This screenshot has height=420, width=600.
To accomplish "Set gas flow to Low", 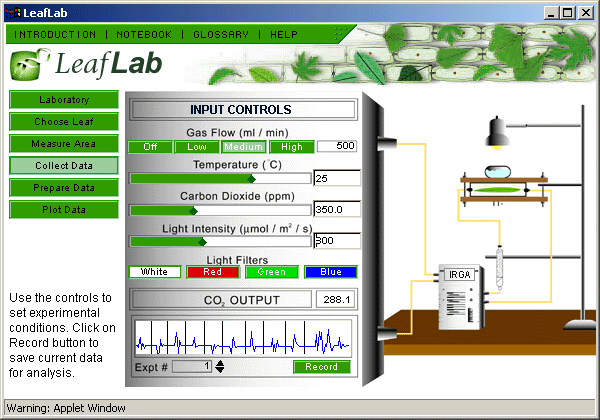I will pyautogui.click(x=197, y=146).
